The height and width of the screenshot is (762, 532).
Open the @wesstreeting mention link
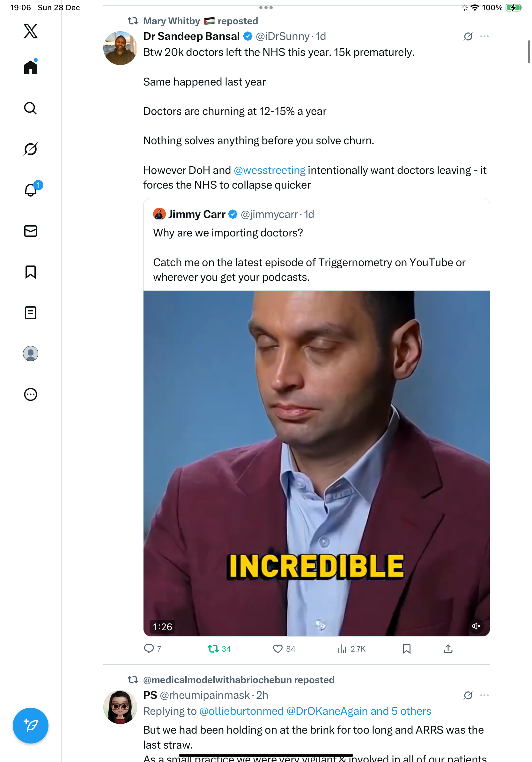[x=269, y=170]
